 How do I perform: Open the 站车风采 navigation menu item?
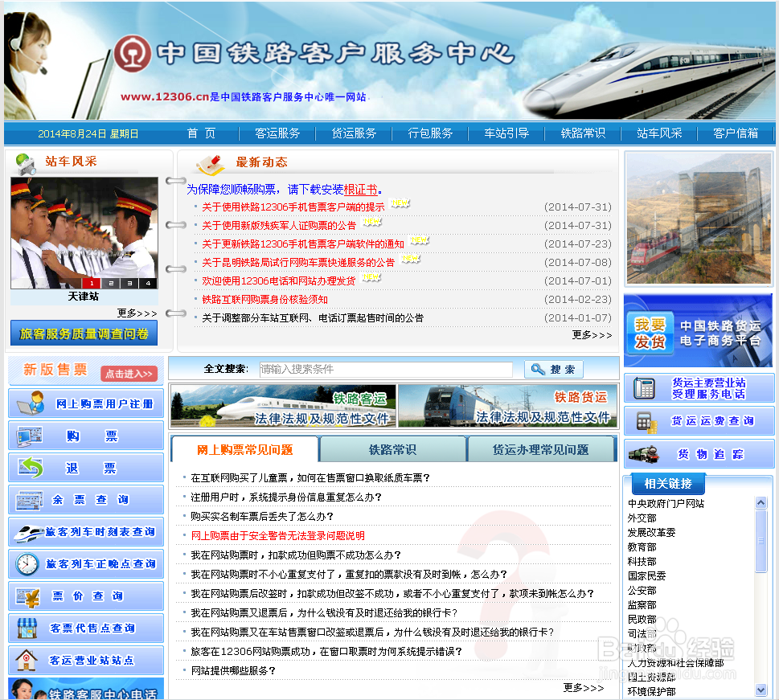click(659, 133)
